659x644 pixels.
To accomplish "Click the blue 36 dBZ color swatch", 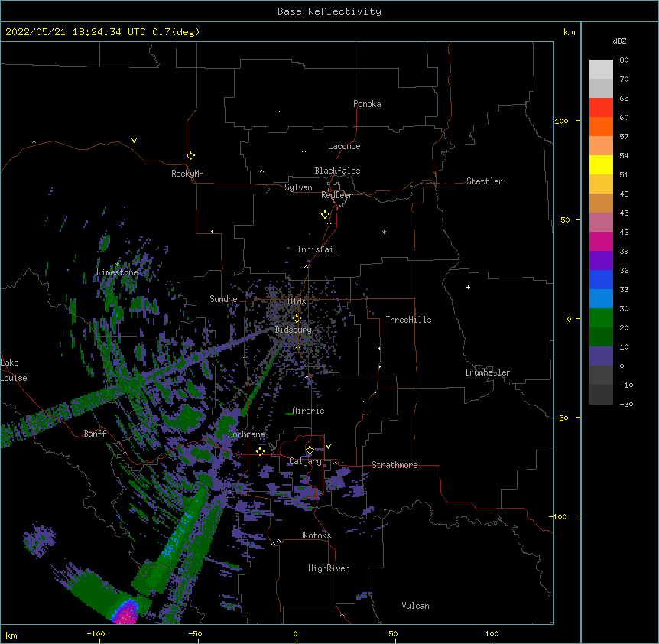I will click(x=601, y=279).
